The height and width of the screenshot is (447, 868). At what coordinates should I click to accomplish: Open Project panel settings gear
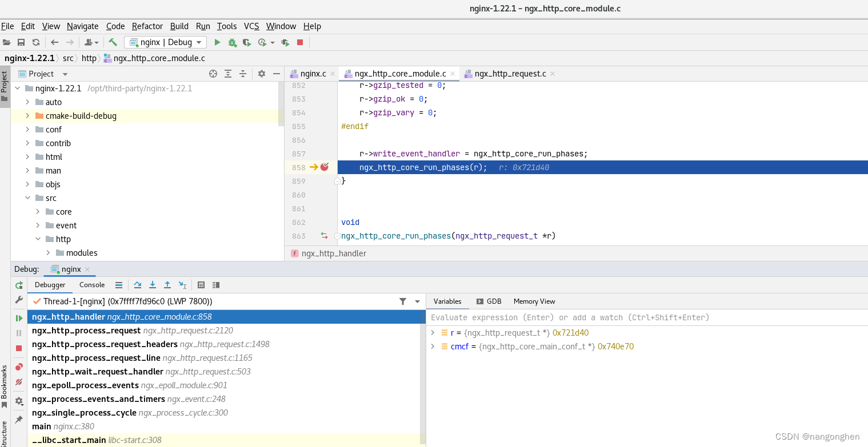[262, 74]
